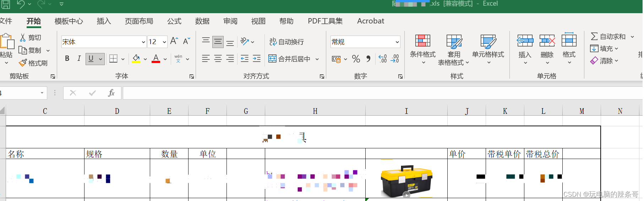This screenshot has height=201, width=644.
Task: Open the 清除 clear menu
Action: pyautogui.click(x=604, y=61)
